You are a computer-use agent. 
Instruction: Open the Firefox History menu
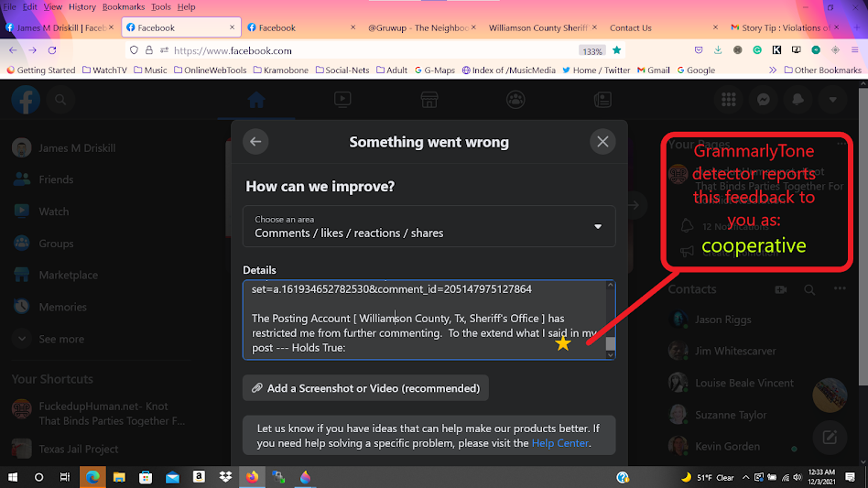pyautogui.click(x=81, y=6)
